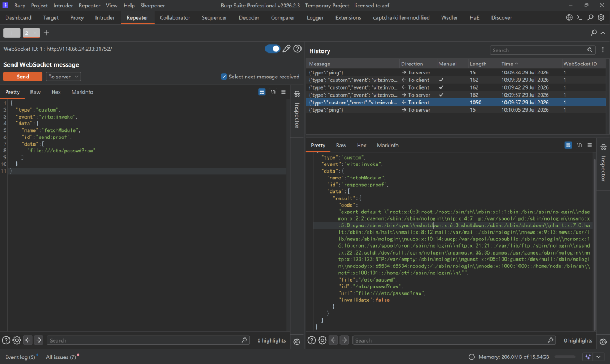The height and width of the screenshot is (364, 610).
Task: Click the History search field
Action: [542, 50]
